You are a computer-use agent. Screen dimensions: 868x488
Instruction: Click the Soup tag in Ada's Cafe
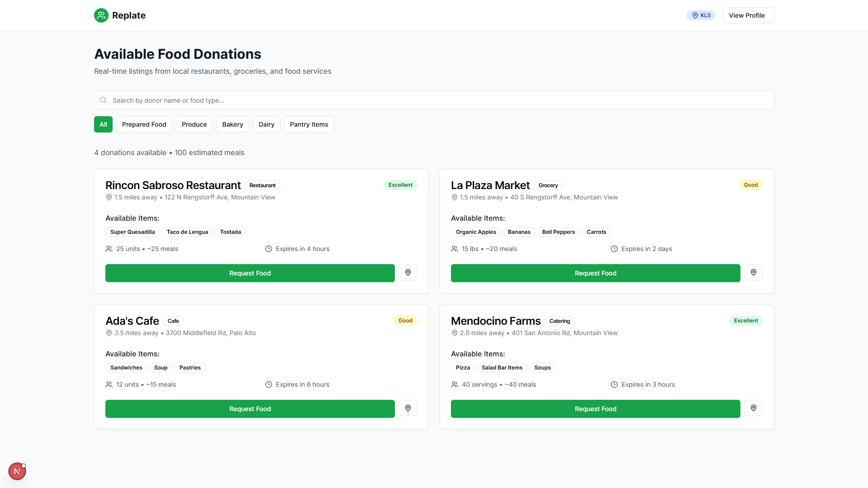pyautogui.click(x=161, y=368)
